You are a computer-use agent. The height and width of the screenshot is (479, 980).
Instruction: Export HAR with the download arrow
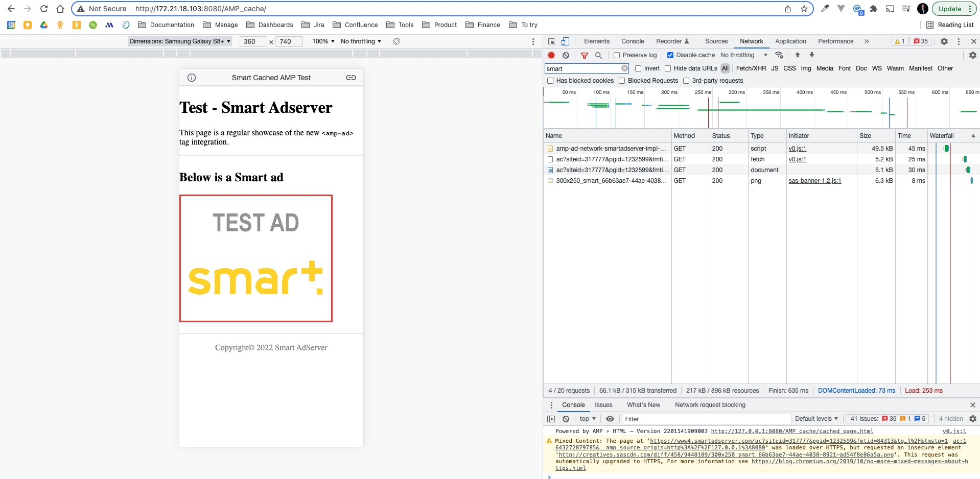(x=811, y=55)
